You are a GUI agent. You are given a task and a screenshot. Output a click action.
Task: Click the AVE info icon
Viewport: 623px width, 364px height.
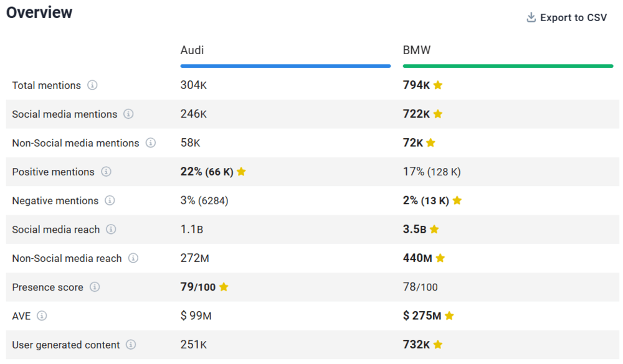pos(42,315)
